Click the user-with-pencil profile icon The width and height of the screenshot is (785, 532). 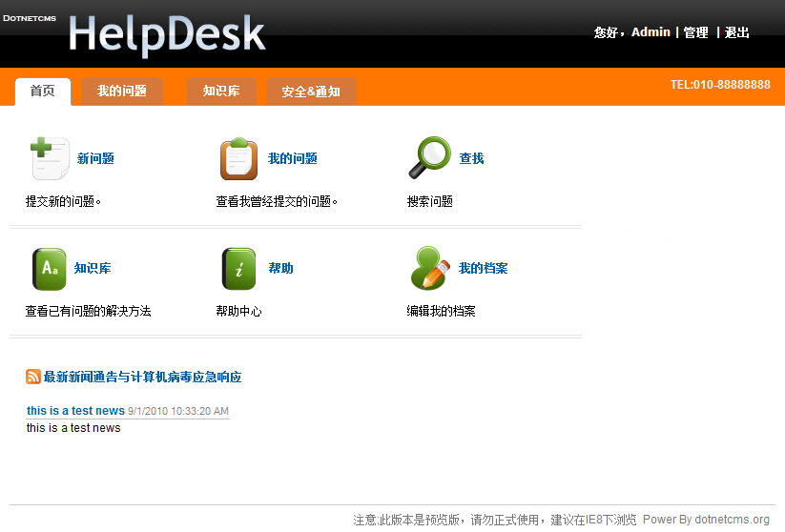pyautogui.click(x=430, y=268)
